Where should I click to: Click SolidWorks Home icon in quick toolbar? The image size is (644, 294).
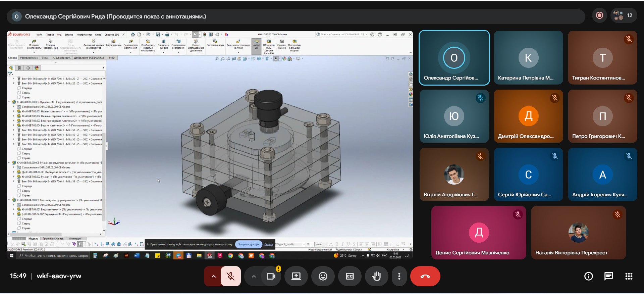click(133, 34)
